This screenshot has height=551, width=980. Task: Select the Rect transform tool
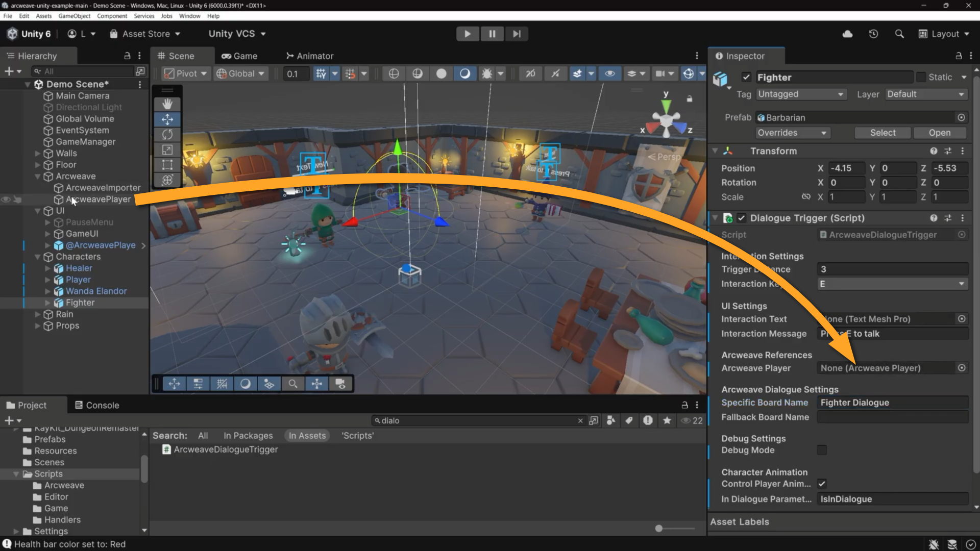tap(167, 165)
